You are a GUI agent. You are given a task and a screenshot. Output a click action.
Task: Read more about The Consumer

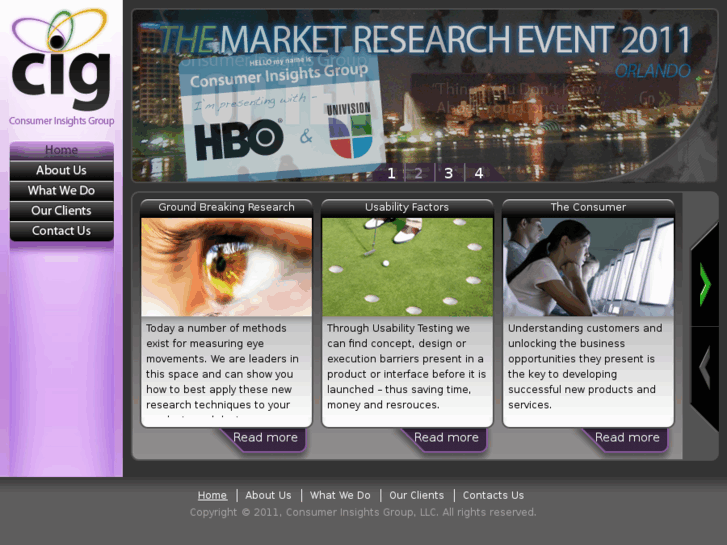(627, 438)
